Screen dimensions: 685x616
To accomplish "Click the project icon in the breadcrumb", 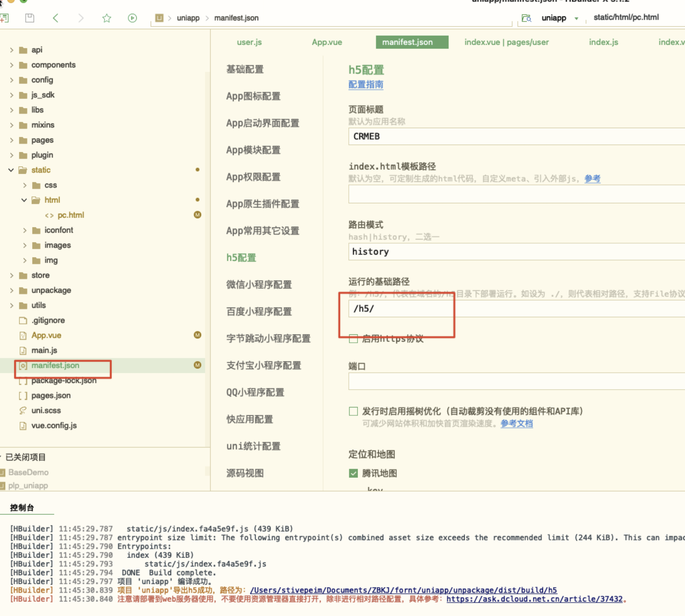I will 159,18.
